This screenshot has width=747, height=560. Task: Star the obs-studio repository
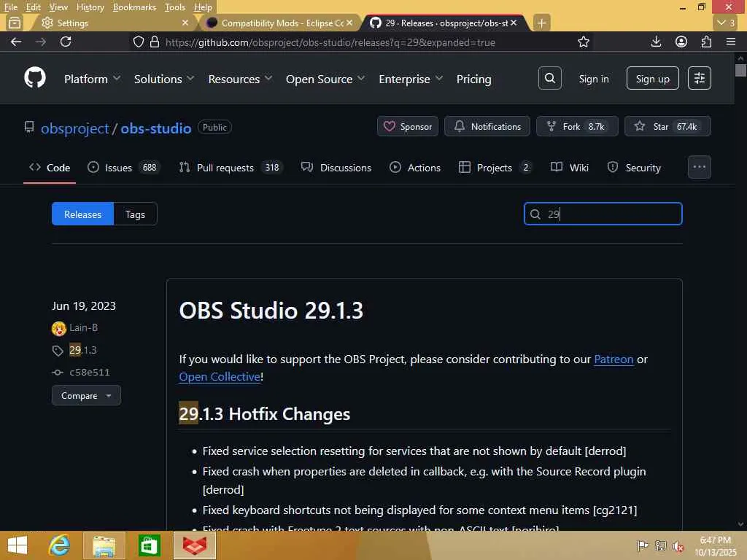pyautogui.click(x=667, y=126)
